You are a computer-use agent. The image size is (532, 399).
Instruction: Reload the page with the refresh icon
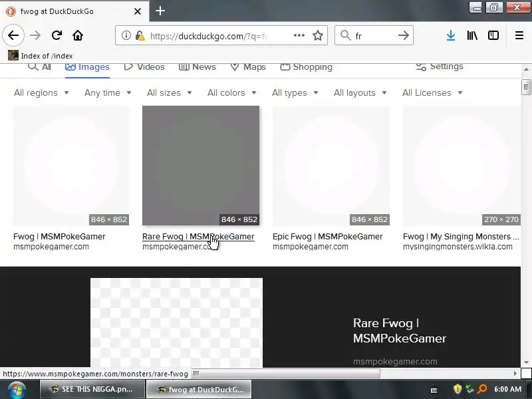point(57,35)
